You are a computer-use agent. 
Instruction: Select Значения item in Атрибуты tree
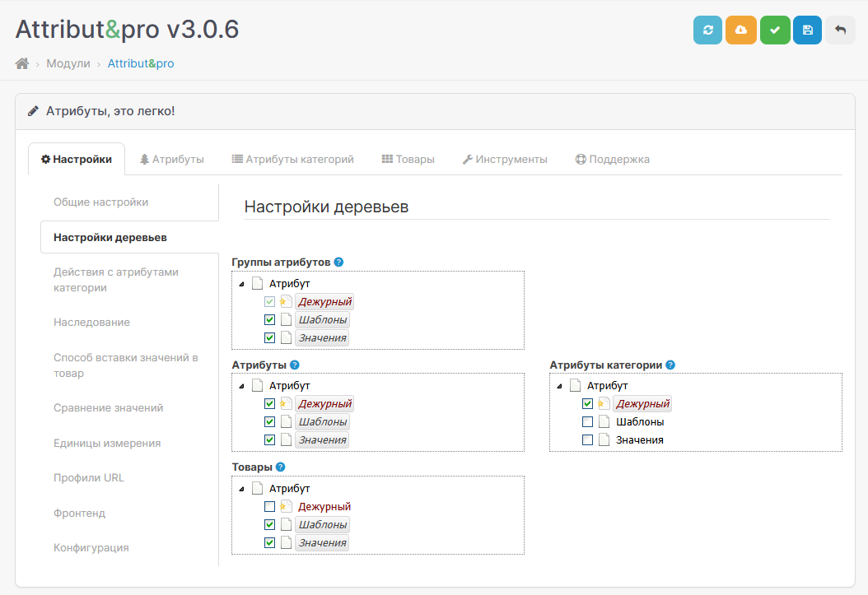click(322, 440)
